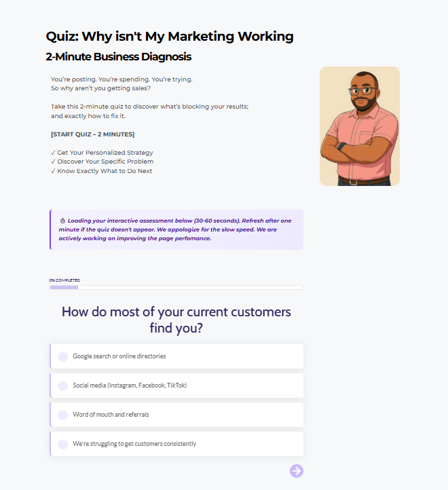Click the checkmark beside Discover Your Specific Problem

53,162
